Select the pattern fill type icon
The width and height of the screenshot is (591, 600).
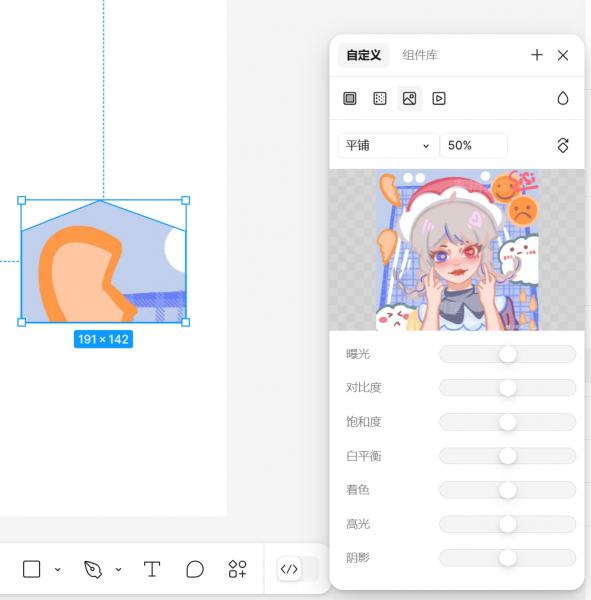pyautogui.click(x=380, y=98)
